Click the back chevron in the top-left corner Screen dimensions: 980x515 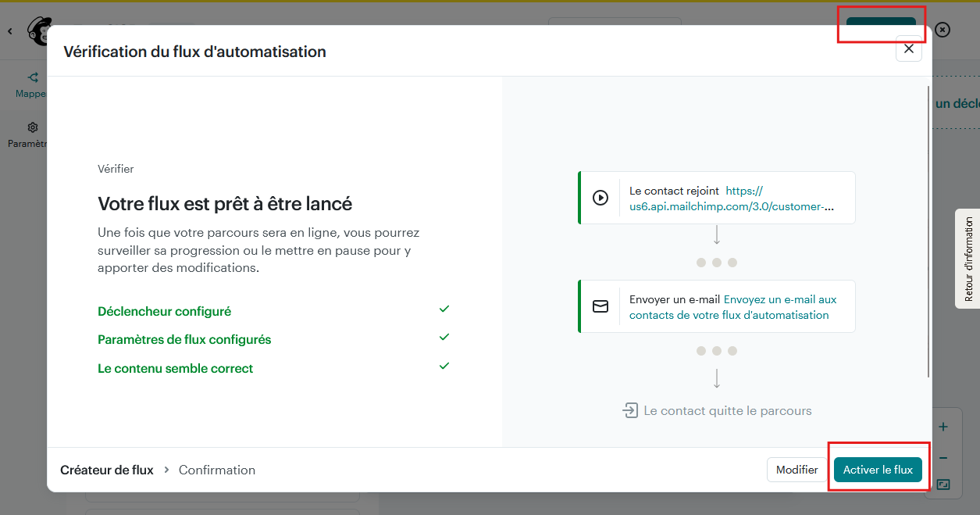(9, 31)
